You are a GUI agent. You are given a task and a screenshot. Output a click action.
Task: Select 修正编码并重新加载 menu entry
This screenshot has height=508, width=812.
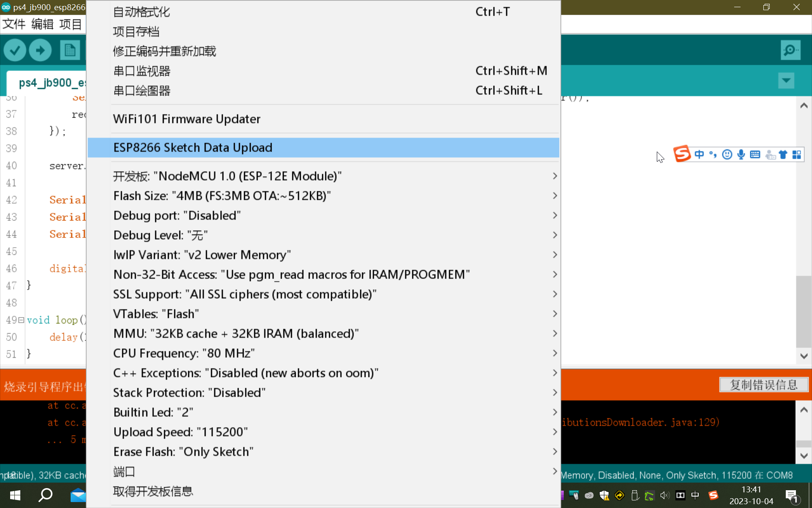click(323, 51)
